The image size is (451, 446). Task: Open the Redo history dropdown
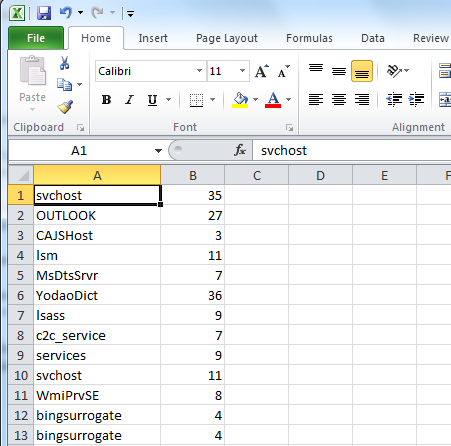click(x=112, y=13)
